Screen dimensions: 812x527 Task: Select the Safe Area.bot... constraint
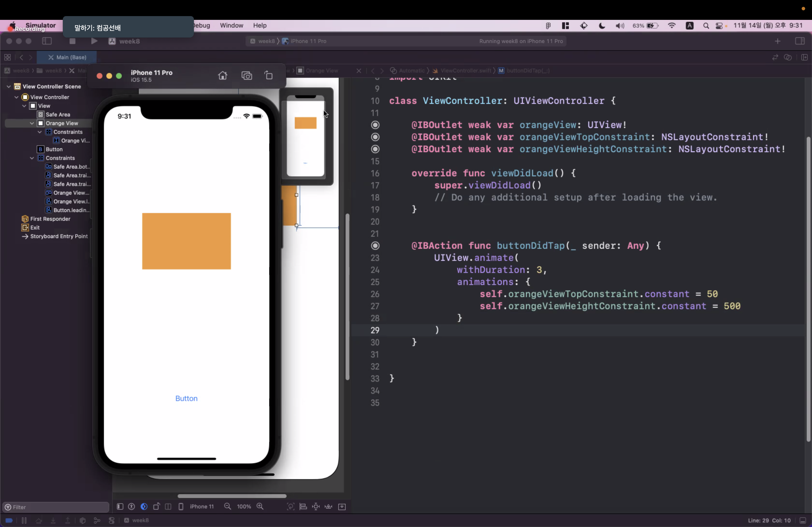click(68, 167)
